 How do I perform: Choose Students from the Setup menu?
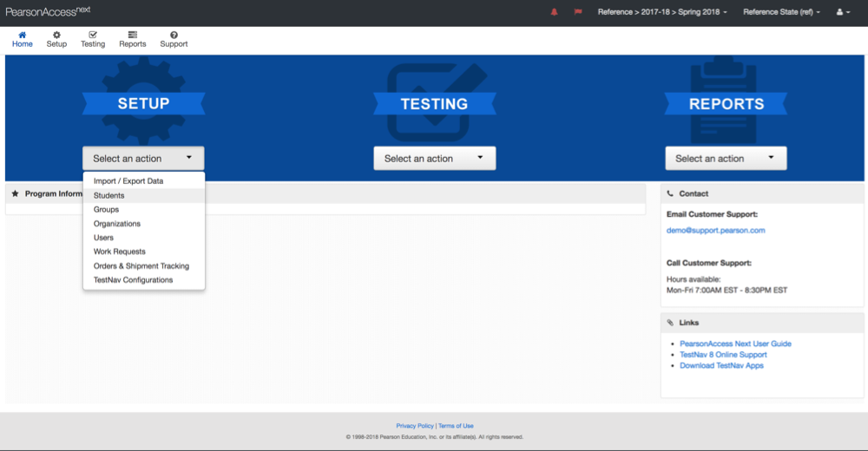pos(109,195)
